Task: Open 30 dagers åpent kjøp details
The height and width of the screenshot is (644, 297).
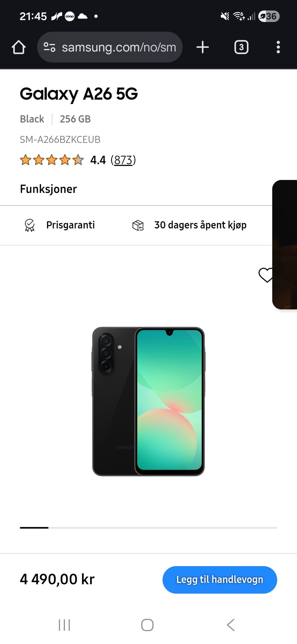Action: pyautogui.click(x=200, y=225)
